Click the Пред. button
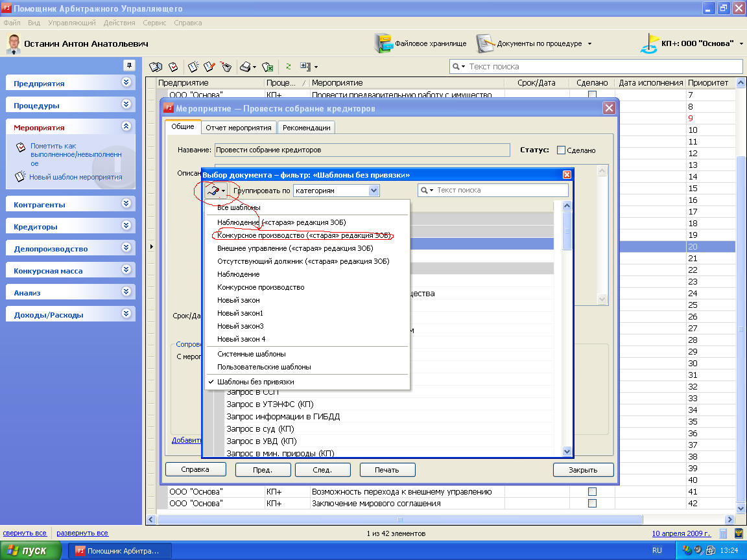 point(263,470)
